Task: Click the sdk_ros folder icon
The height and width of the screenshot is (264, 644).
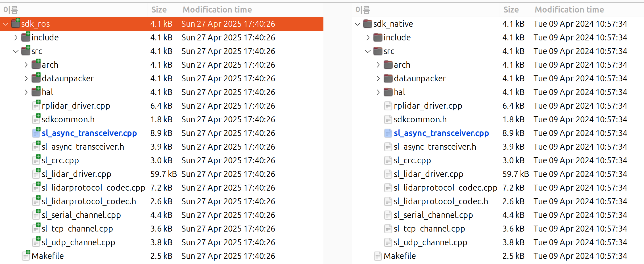Action: tap(16, 24)
